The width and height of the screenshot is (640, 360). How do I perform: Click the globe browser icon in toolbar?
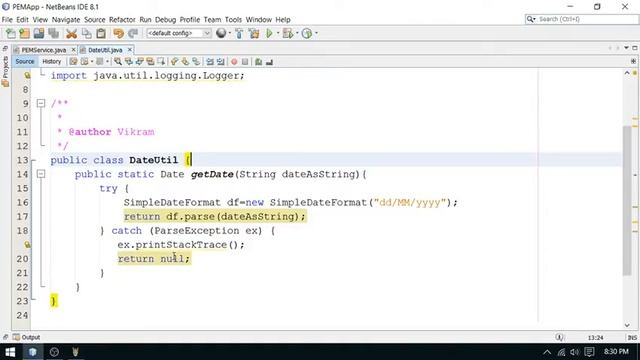221,33
